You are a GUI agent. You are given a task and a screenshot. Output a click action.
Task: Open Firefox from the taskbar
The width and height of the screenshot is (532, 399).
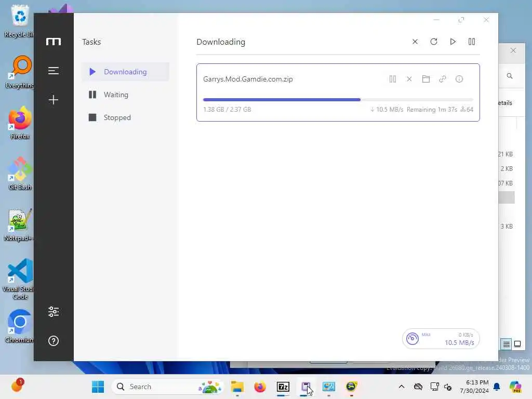(260, 387)
